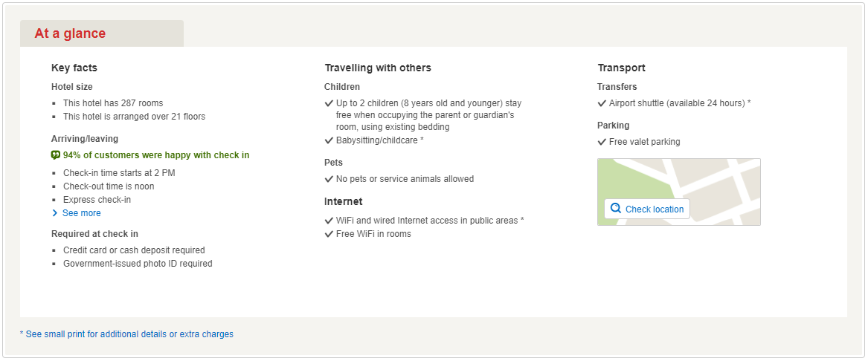The height and width of the screenshot is (361, 868).
Task: Click the Transport heading
Action: 621,68
